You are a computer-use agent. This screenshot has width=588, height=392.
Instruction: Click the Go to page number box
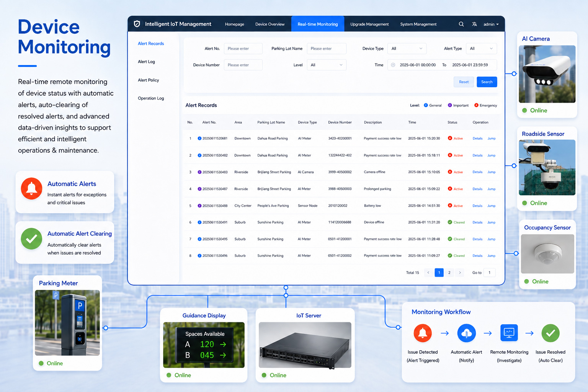pyautogui.click(x=490, y=273)
